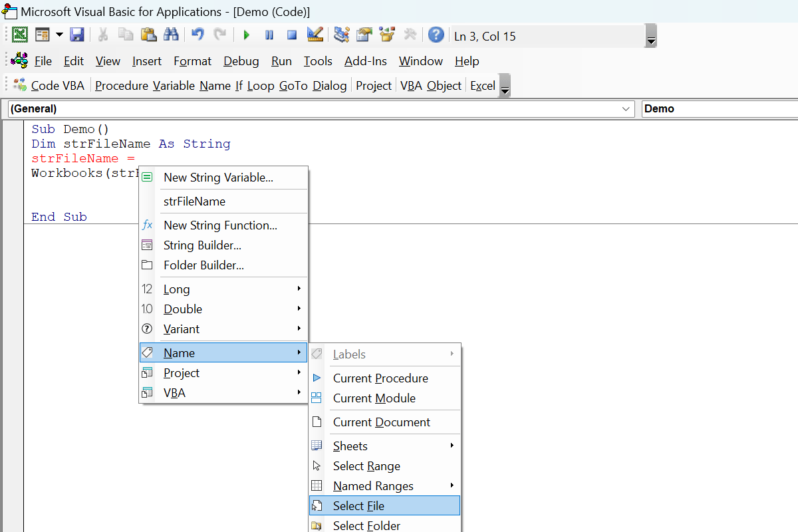
Task: Click VBA in the Code VBA toolbar
Action: [x=411, y=86]
